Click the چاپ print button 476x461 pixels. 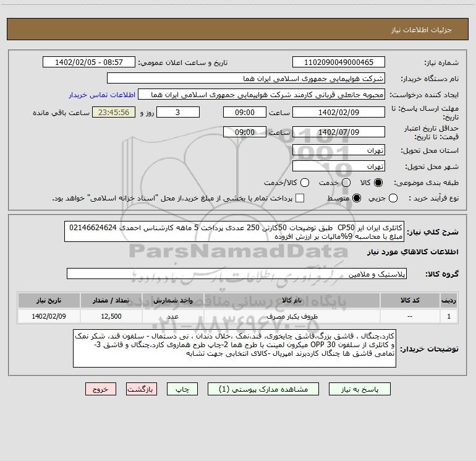182,389
